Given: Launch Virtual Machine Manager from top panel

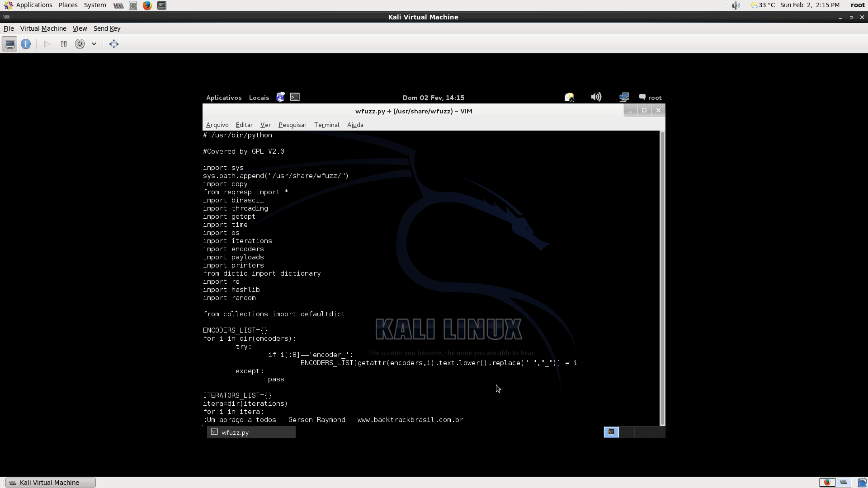Looking at the screenshot, I should coord(118,5).
